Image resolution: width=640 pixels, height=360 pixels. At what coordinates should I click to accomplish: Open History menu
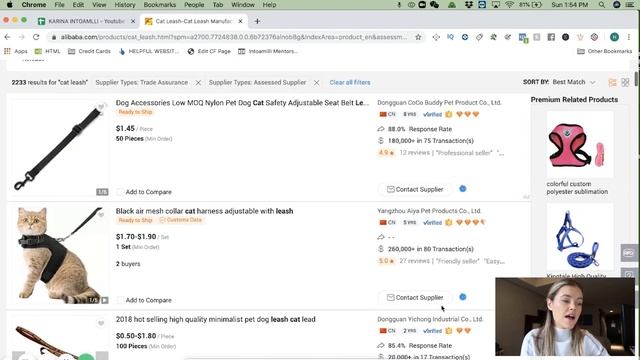coord(124,5)
